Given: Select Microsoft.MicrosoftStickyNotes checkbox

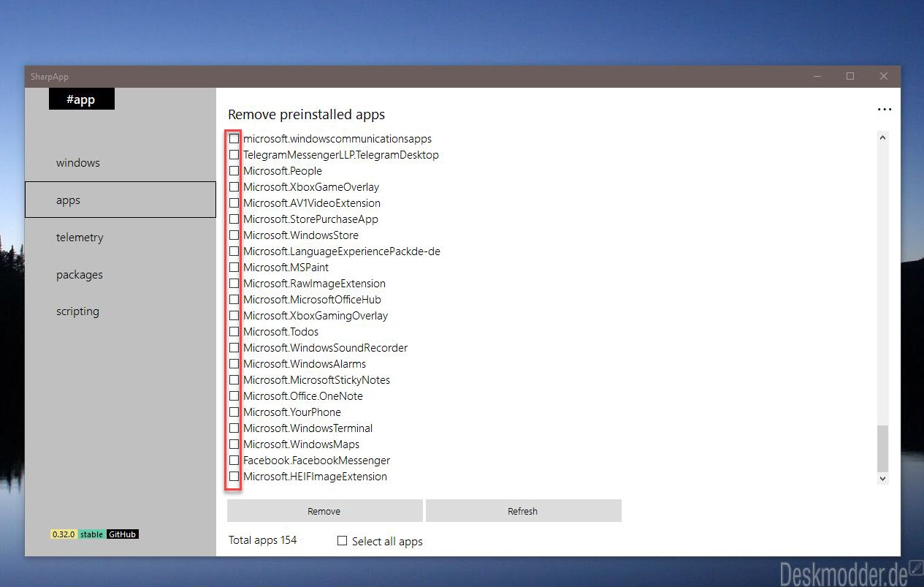Looking at the screenshot, I should click(234, 379).
